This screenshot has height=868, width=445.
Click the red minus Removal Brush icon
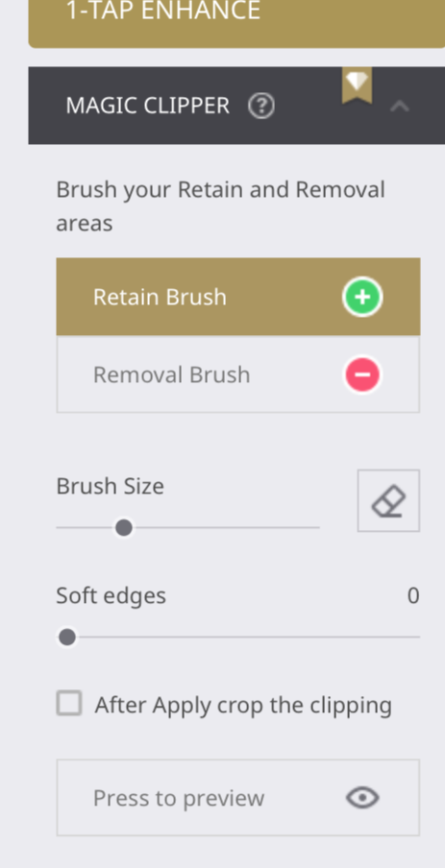(362, 374)
